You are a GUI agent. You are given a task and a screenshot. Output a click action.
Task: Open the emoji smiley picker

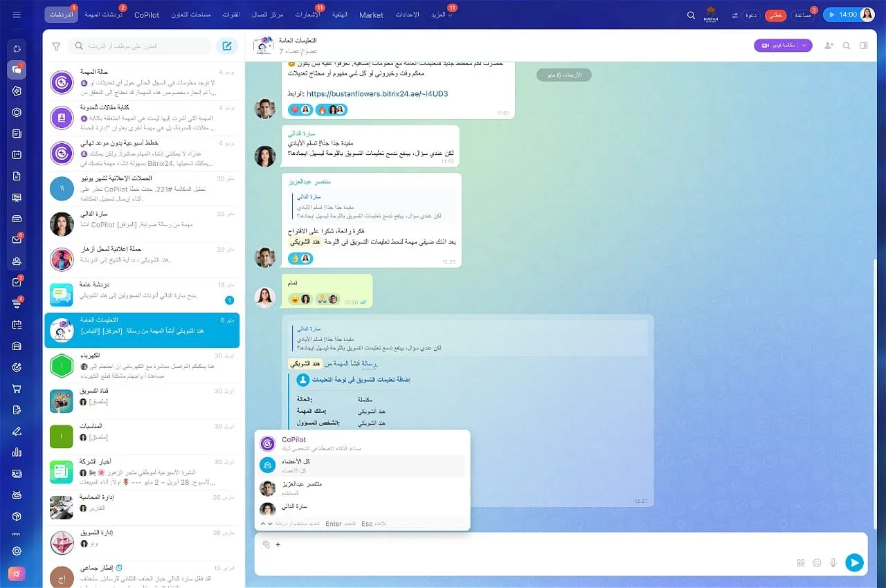tap(817, 563)
